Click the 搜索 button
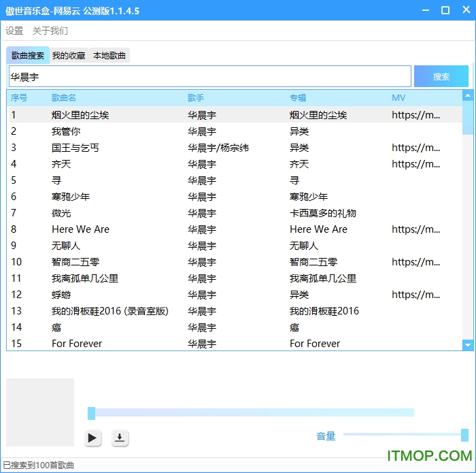The height and width of the screenshot is (473, 476). tap(441, 76)
